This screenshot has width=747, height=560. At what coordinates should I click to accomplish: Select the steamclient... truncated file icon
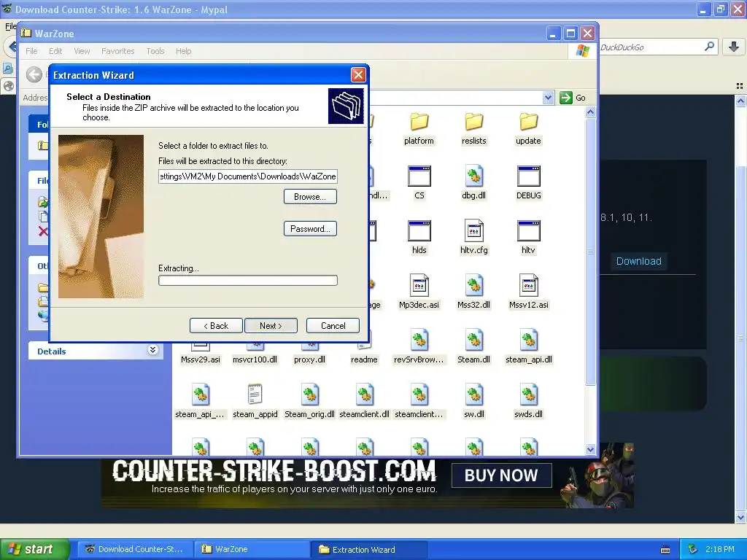[x=419, y=394]
